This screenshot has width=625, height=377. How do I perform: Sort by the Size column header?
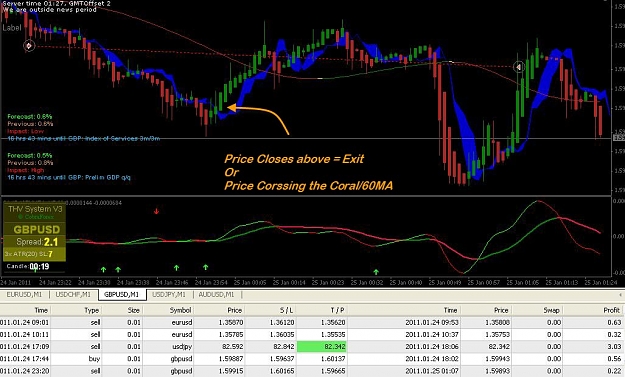(134, 310)
